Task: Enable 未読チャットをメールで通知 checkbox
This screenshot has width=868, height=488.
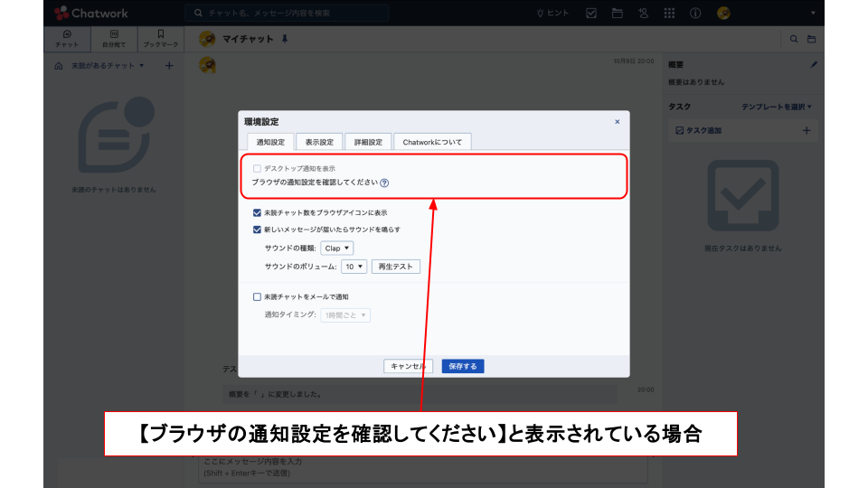Action: click(x=258, y=296)
